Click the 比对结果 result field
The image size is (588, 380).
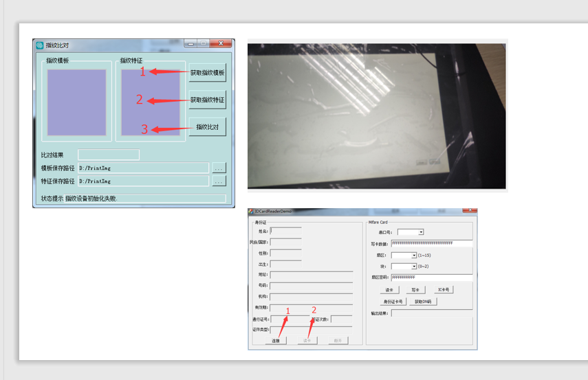tap(109, 155)
